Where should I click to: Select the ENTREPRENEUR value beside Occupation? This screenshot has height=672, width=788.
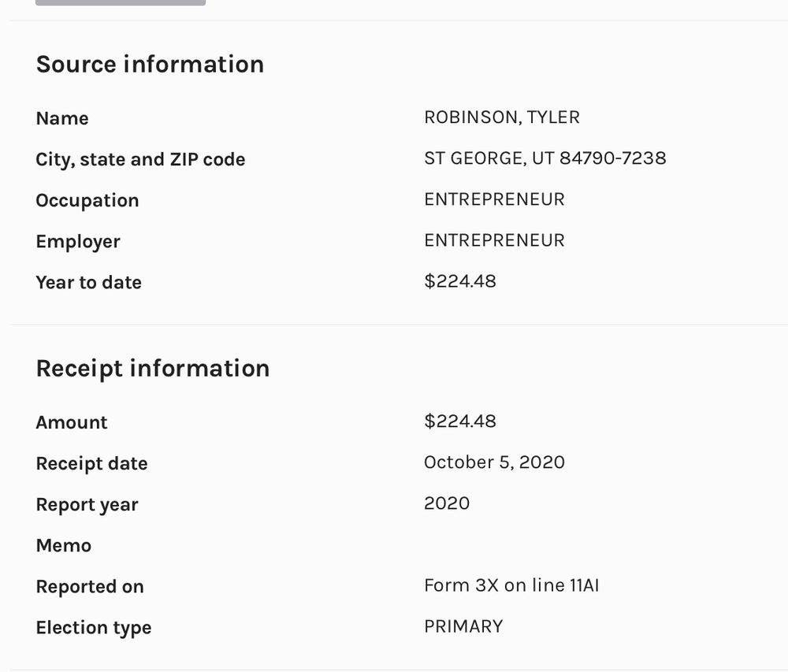coord(494,199)
